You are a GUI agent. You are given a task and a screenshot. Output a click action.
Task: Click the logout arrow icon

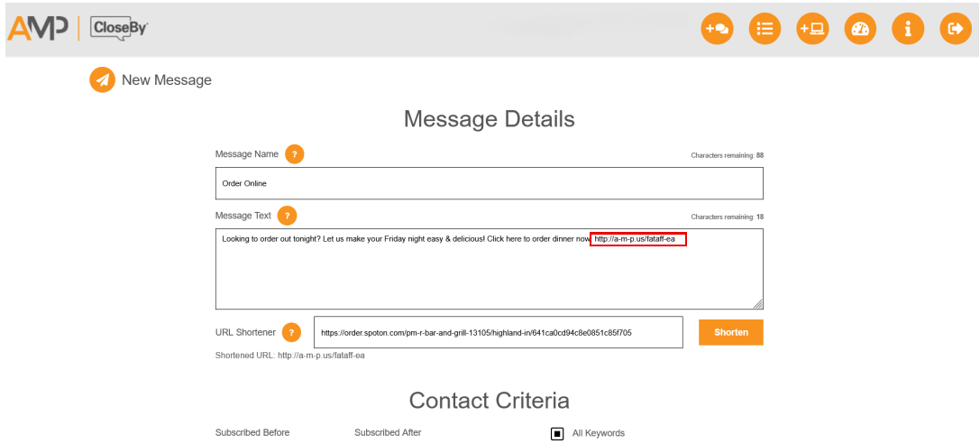[955, 29]
